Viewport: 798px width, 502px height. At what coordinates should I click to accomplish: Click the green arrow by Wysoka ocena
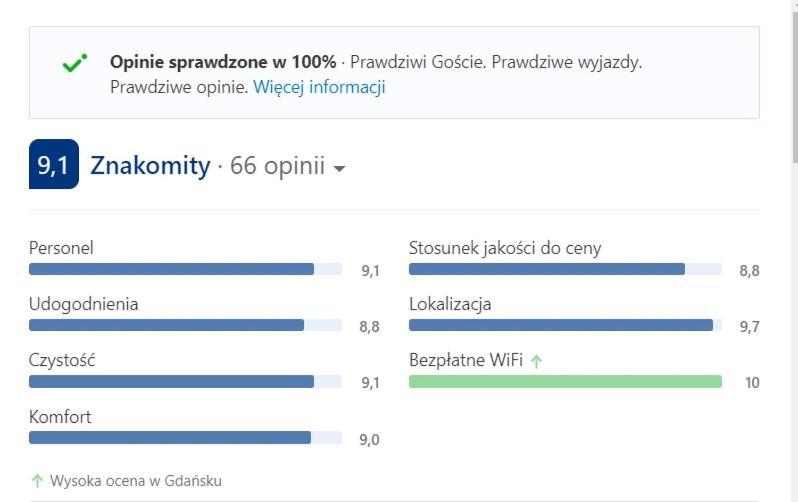point(37,481)
